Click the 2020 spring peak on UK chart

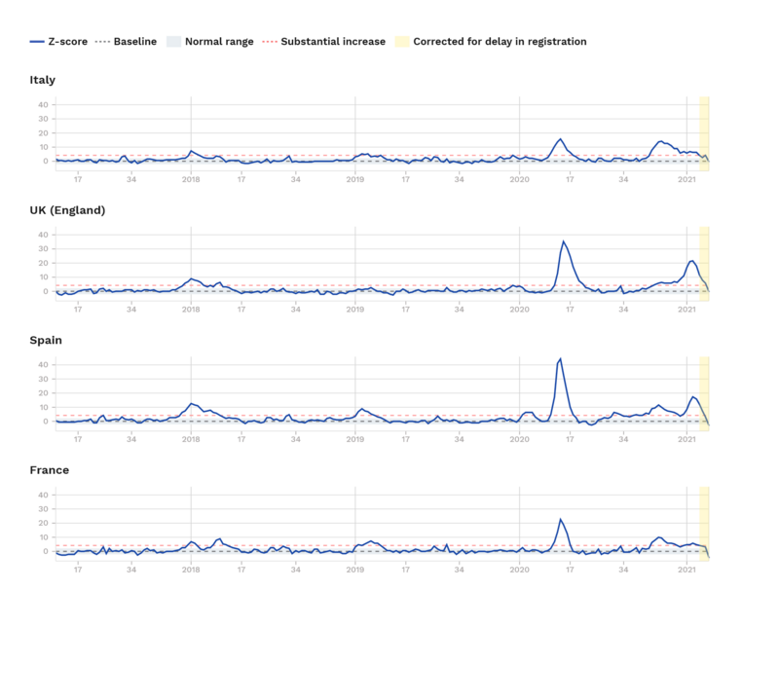coord(563,242)
